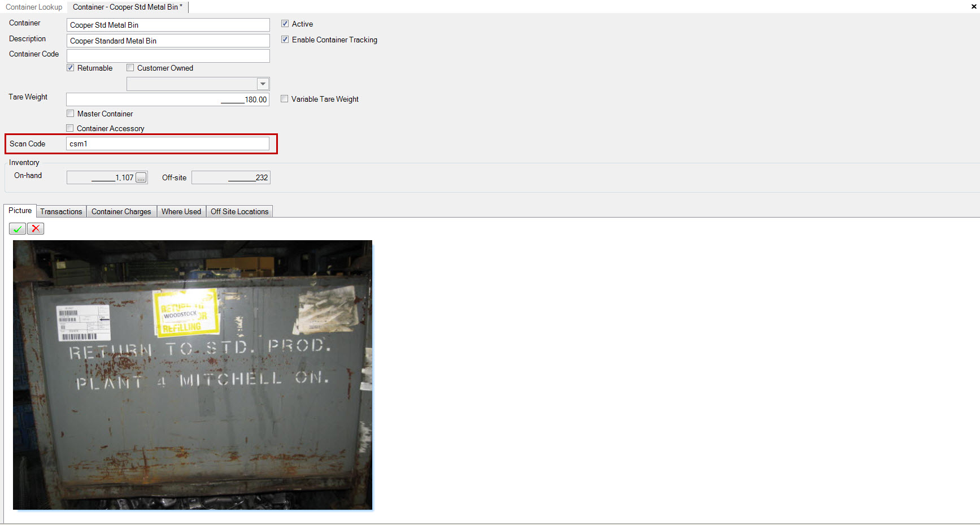
Task: Uncheck the Returnable checkbox
Action: pos(71,68)
